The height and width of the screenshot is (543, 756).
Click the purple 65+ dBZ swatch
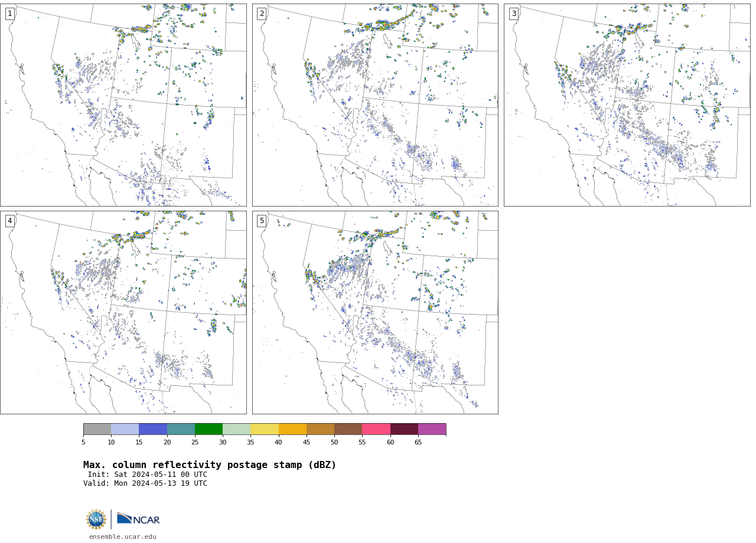(x=432, y=429)
